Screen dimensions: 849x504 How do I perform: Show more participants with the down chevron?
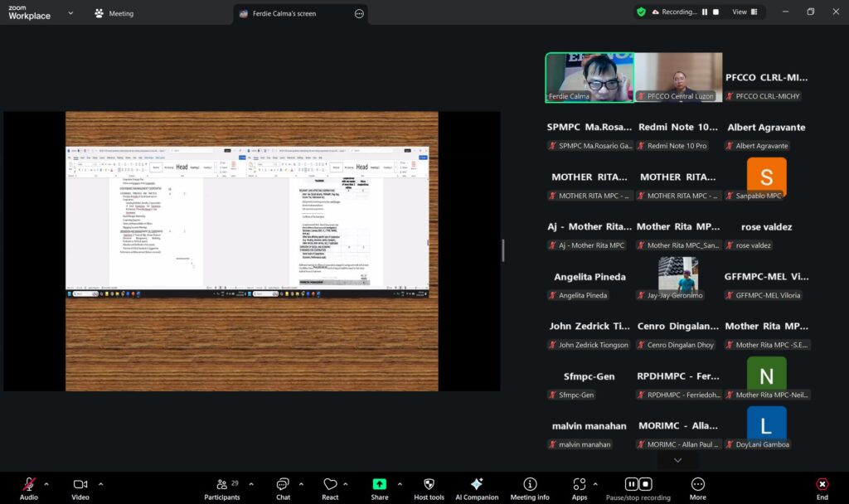677,460
